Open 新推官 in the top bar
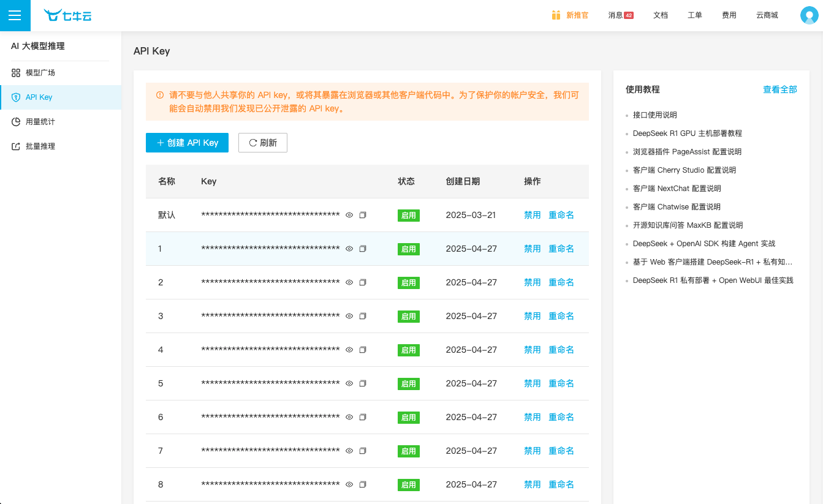The height and width of the screenshot is (504, 823). click(x=577, y=15)
